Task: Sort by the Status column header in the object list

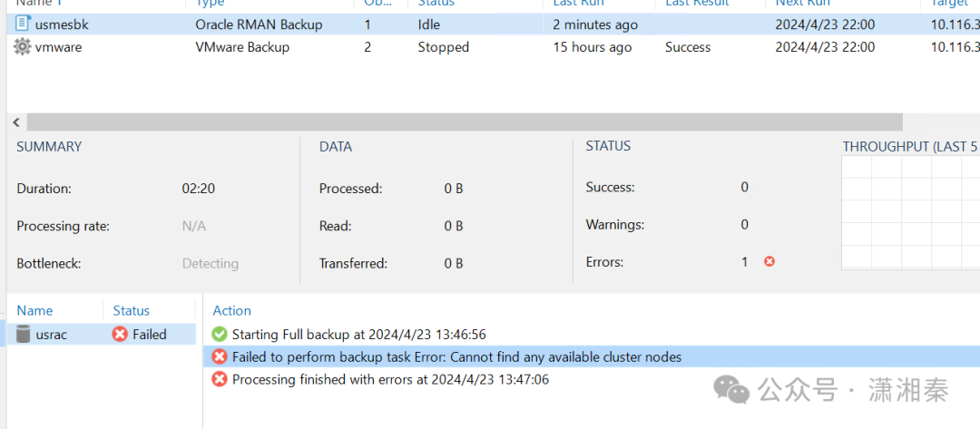Action: pos(132,310)
